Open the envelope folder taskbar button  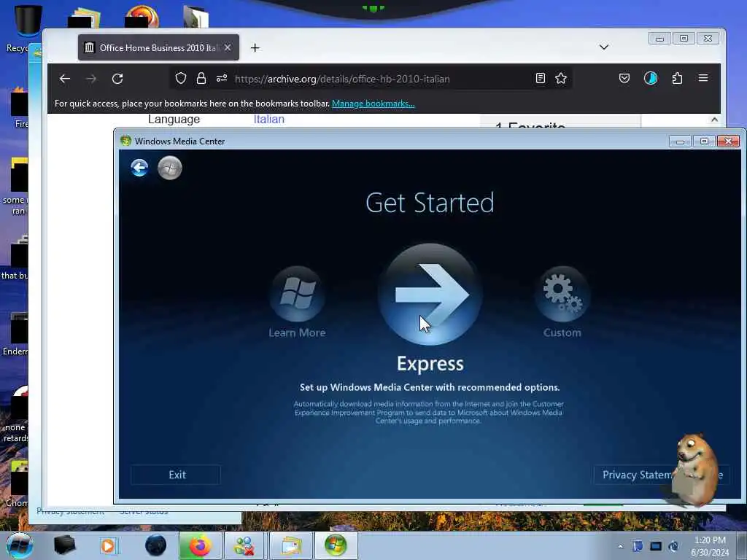tap(290, 545)
